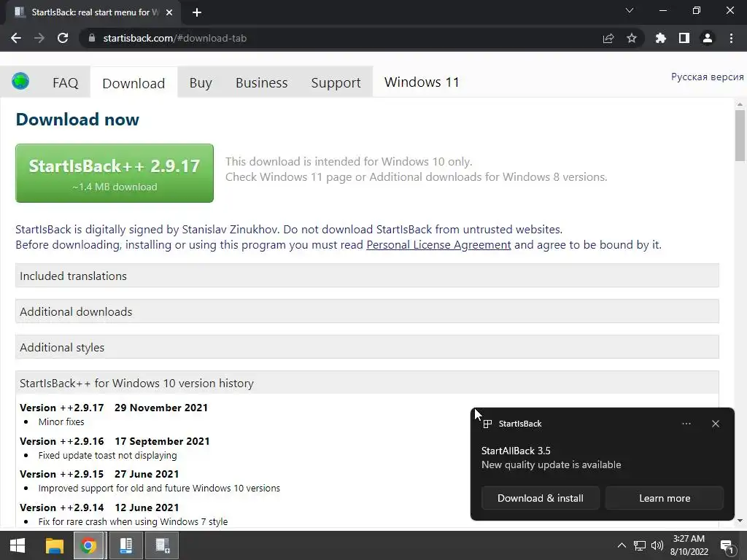Open the volume speaker tray icon
Image resolution: width=747 pixels, height=560 pixels.
click(x=657, y=545)
